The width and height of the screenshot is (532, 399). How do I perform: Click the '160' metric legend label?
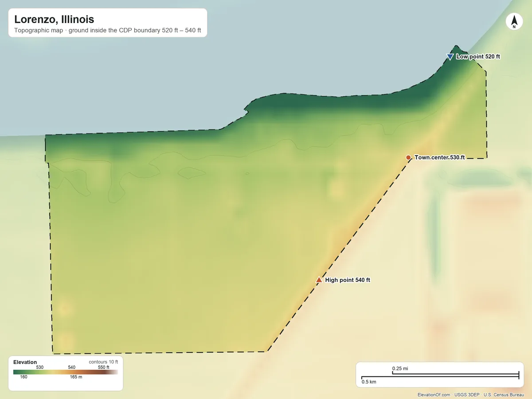tap(23, 377)
